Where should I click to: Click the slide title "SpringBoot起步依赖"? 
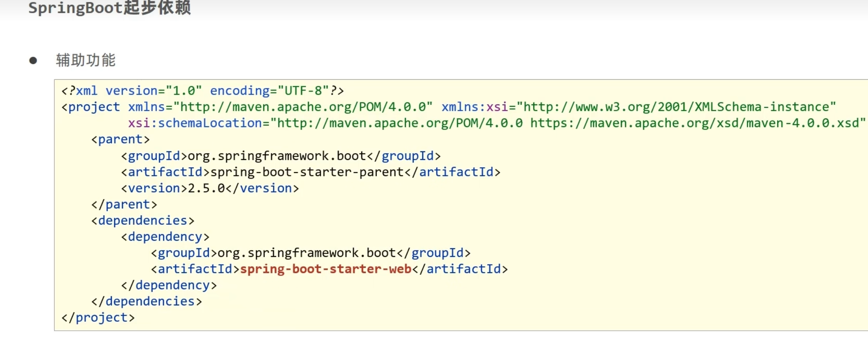[x=109, y=8]
